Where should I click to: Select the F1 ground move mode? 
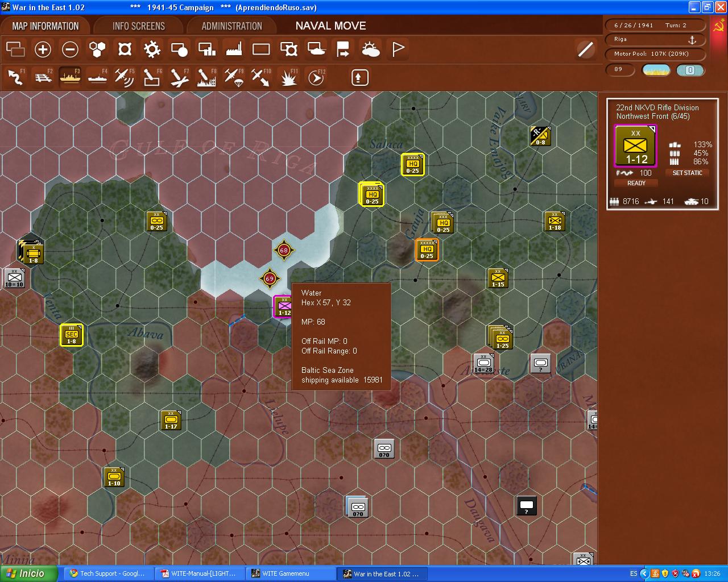point(15,77)
